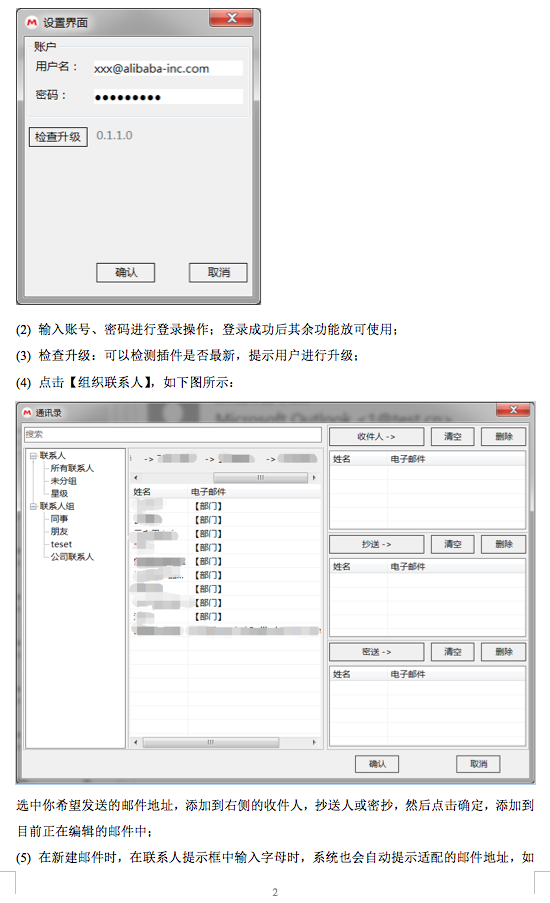Click the M logo in 通讯录 title bar

pos(27,412)
